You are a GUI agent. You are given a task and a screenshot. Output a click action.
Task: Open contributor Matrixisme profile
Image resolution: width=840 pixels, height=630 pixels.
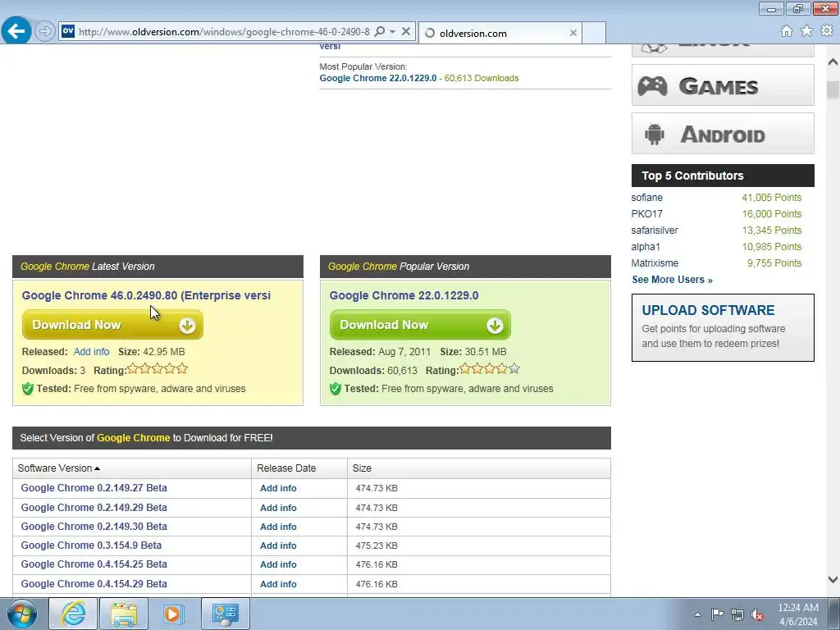(x=655, y=263)
